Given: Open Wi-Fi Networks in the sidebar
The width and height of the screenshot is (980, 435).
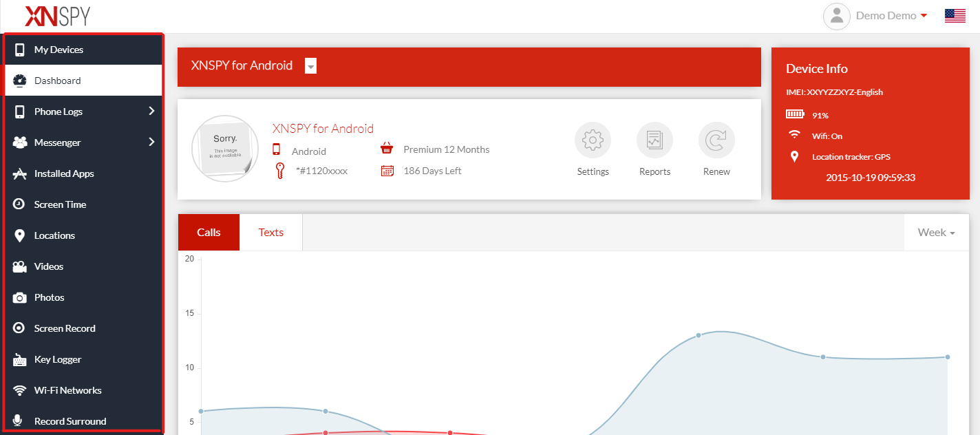Looking at the screenshot, I should pyautogui.click(x=83, y=390).
